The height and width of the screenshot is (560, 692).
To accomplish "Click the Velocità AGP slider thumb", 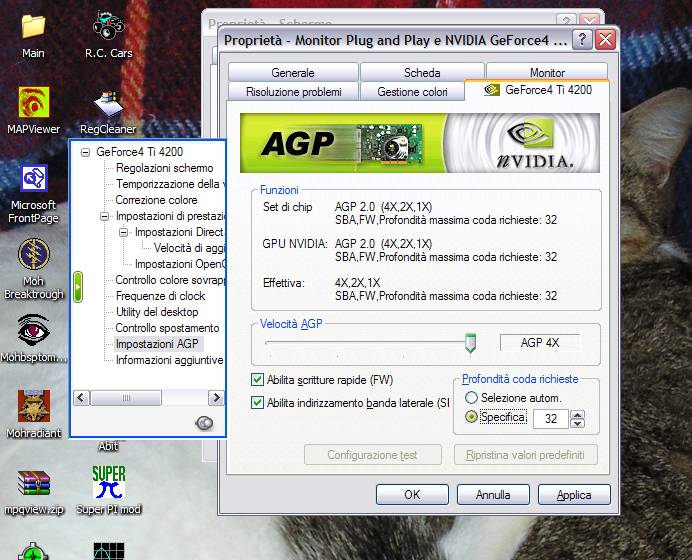I will point(470,343).
